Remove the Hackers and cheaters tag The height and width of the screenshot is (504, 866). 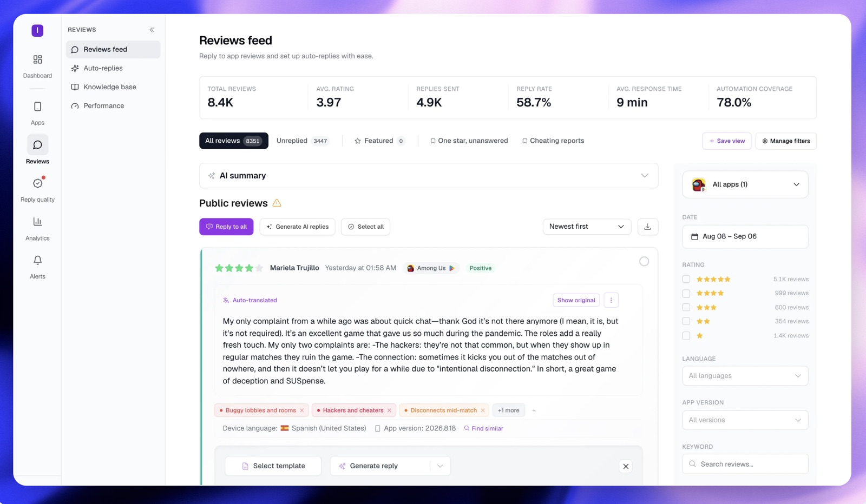pos(389,410)
